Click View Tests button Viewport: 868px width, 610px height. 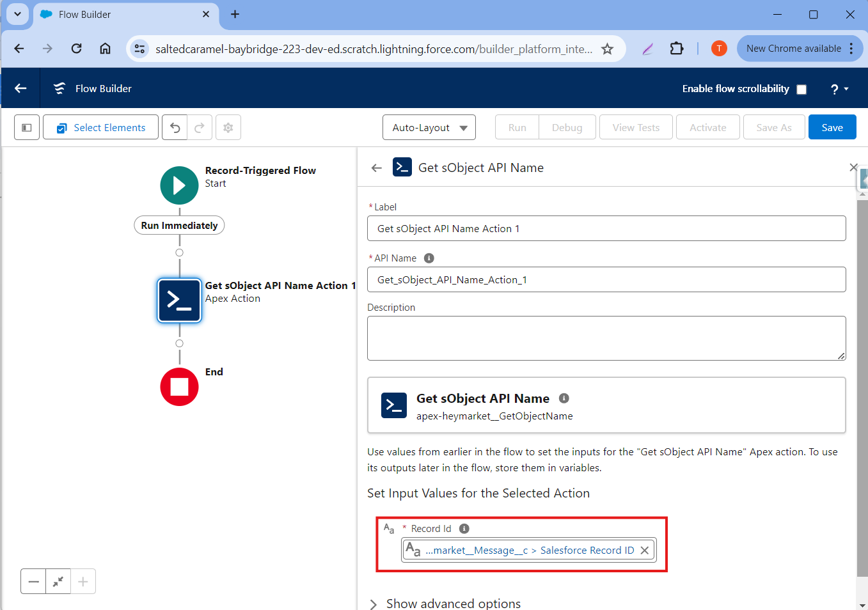(636, 128)
